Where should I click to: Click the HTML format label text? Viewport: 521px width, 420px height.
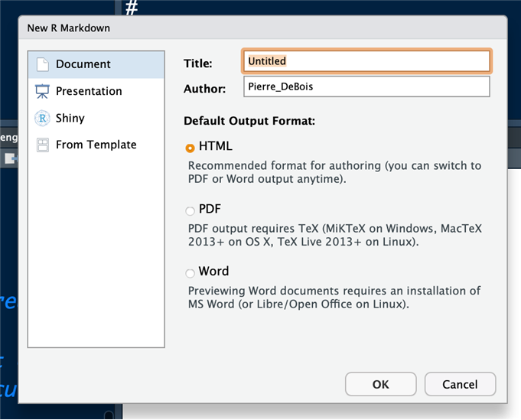[x=215, y=146]
